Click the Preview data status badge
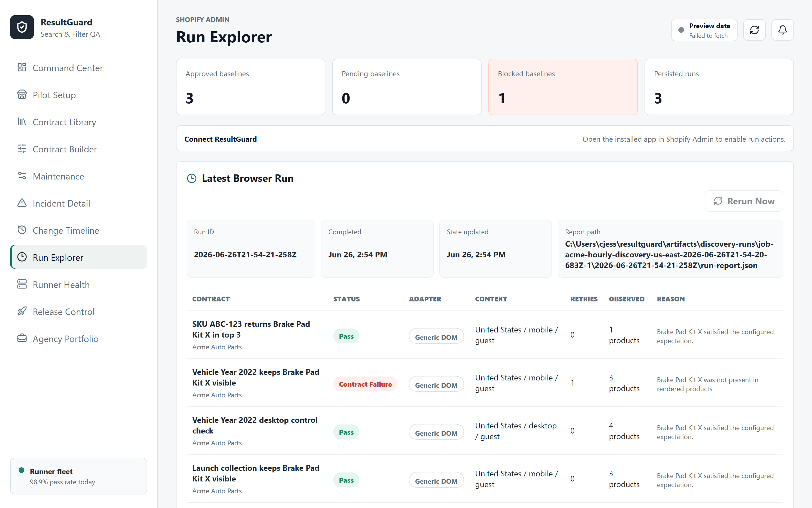Image resolution: width=812 pixels, height=508 pixels. (x=704, y=30)
